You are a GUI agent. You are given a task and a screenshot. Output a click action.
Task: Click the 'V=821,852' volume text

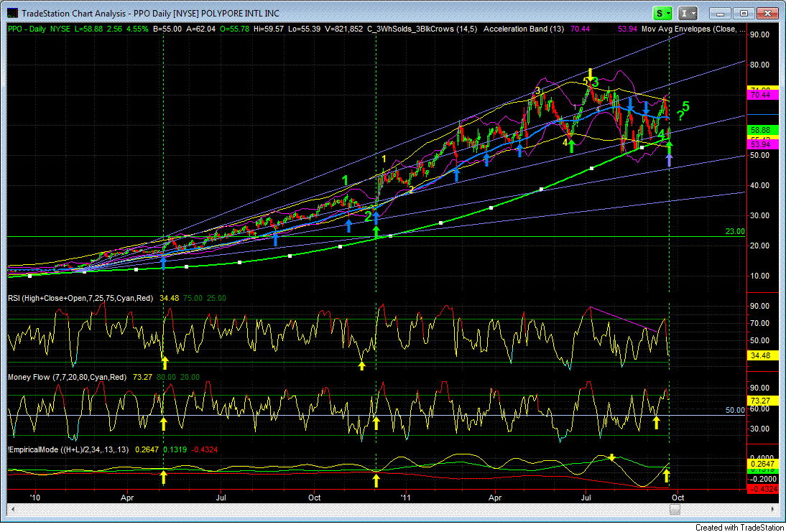343,29
